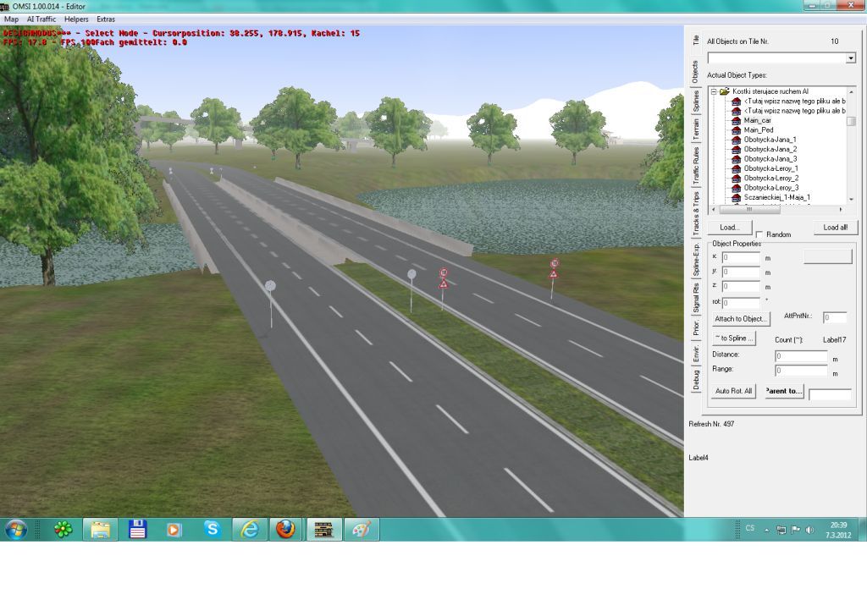Enable the Random checkbox

tap(759, 234)
